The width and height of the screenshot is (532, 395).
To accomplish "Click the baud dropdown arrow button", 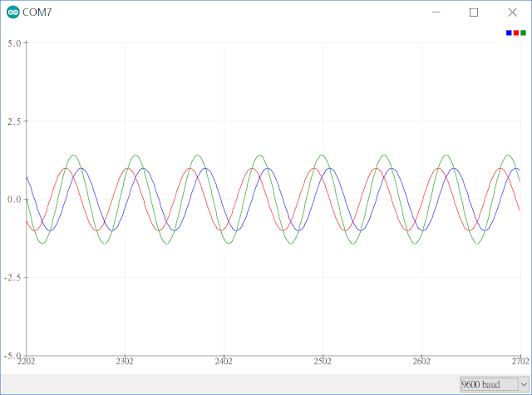I will click(524, 384).
